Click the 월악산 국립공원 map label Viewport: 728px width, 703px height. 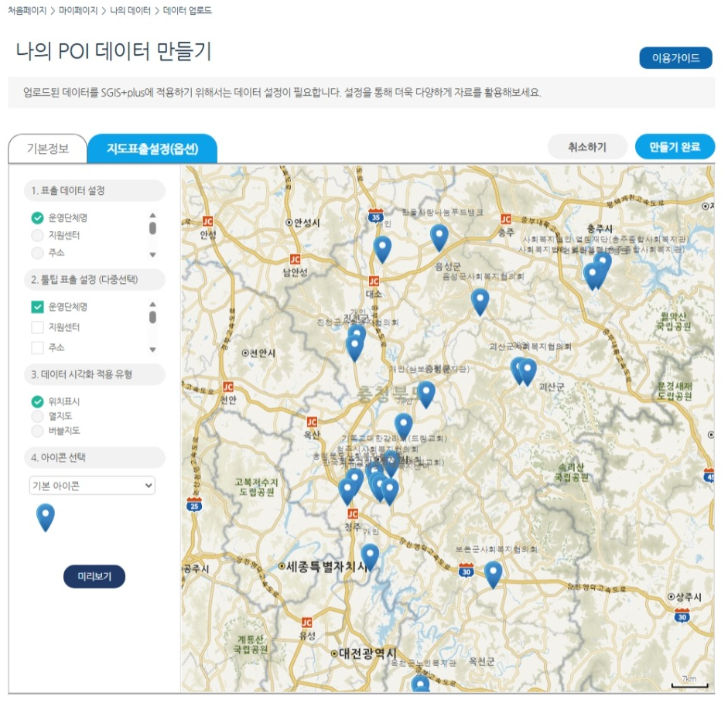pyautogui.click(x=673, y=321)
